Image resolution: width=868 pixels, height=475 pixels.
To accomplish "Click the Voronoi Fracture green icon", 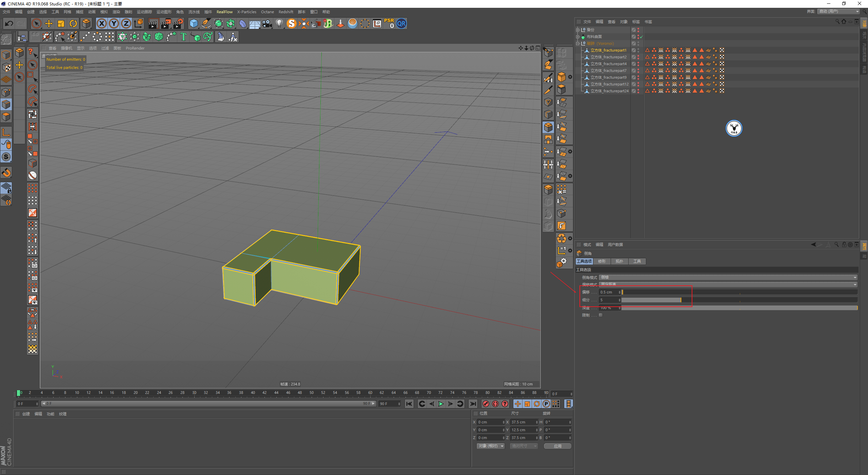I will [159, 37].
